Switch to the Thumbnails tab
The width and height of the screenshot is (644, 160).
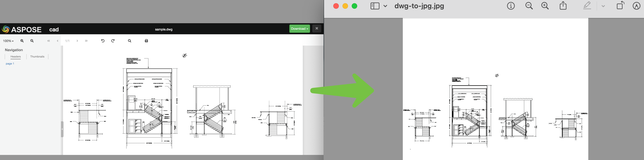click(x=37, y=57)
